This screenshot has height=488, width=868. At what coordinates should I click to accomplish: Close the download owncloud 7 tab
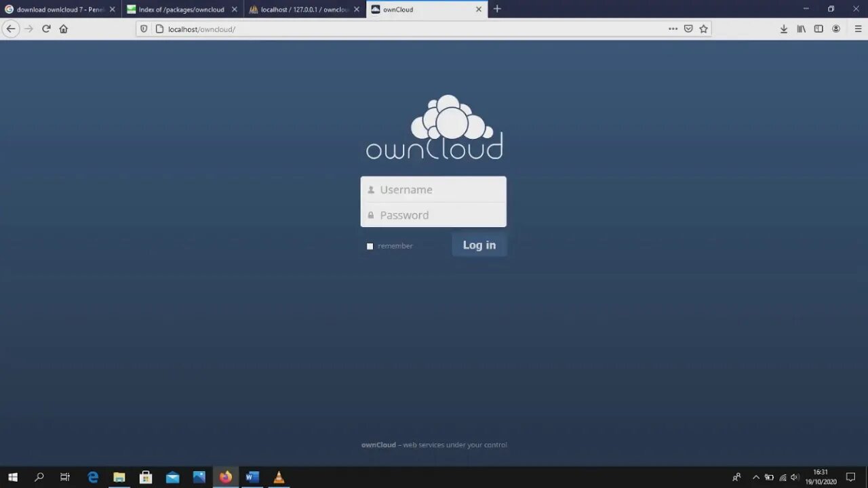click(113, 9)
